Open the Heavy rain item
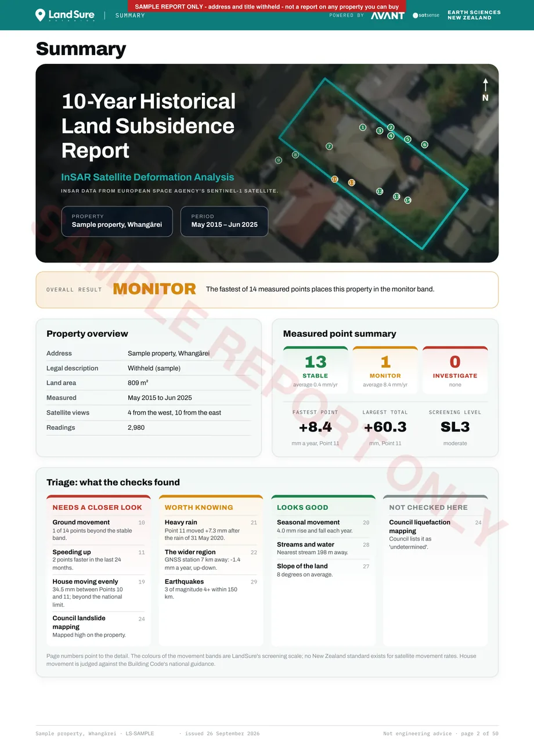 (211, 530)
